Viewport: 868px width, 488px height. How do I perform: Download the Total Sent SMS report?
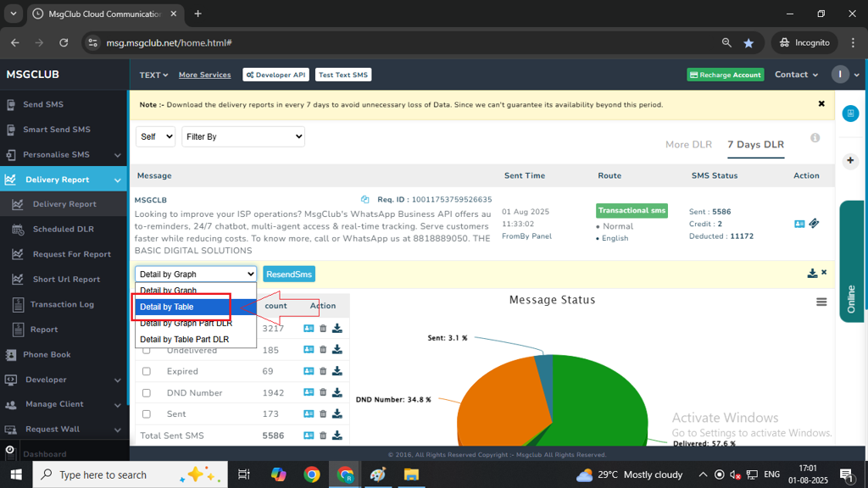[337, 435]
